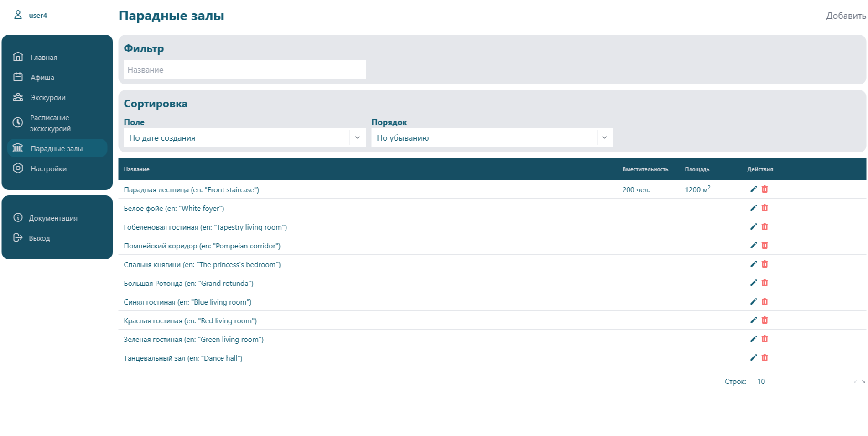Remove the Синяя гостиная entry

(764, 301)
